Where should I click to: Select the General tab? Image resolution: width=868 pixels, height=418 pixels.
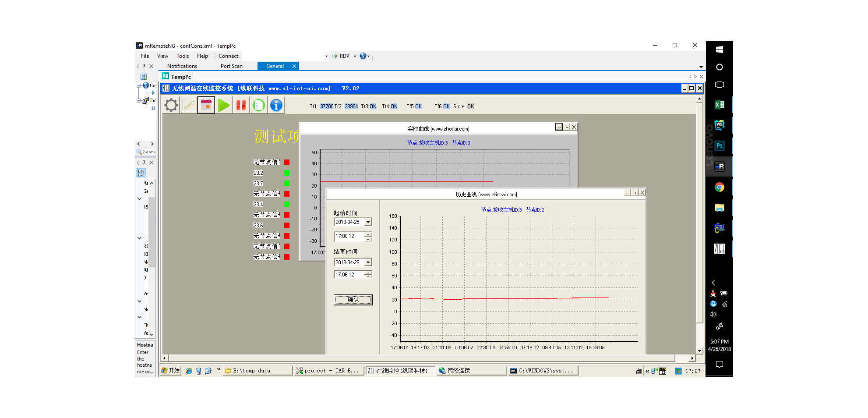pos(275,66)
